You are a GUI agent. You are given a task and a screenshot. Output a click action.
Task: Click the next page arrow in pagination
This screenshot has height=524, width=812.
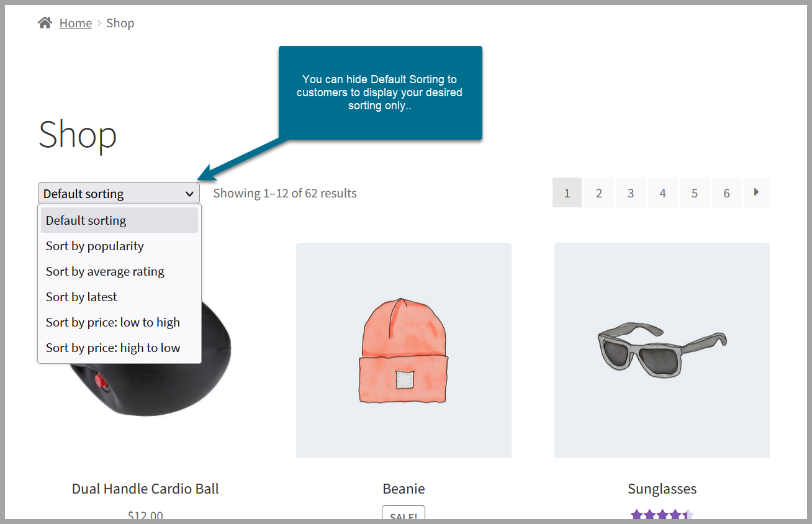tap(756, 192)
